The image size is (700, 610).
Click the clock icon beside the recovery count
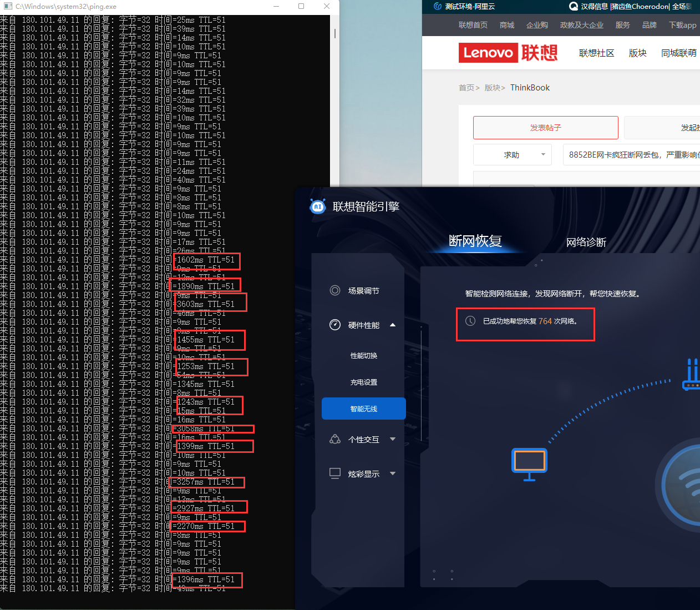470,321
